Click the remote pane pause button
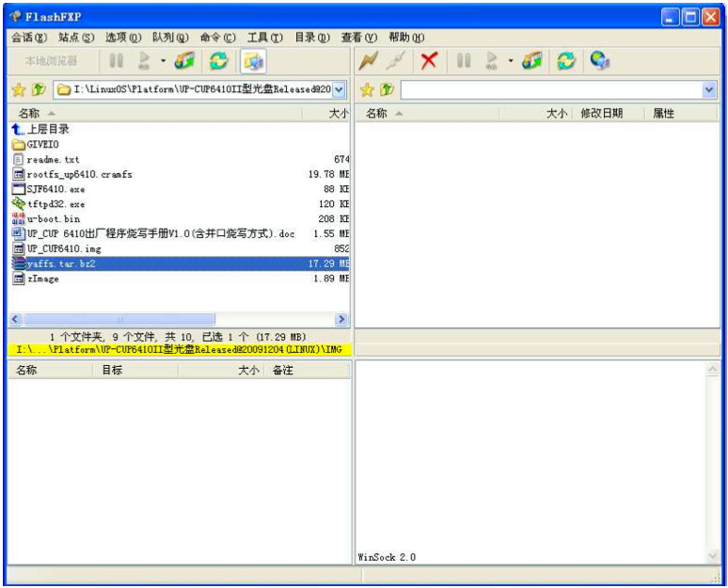Viewport: 728px width, 588px height. click(464, 60)
